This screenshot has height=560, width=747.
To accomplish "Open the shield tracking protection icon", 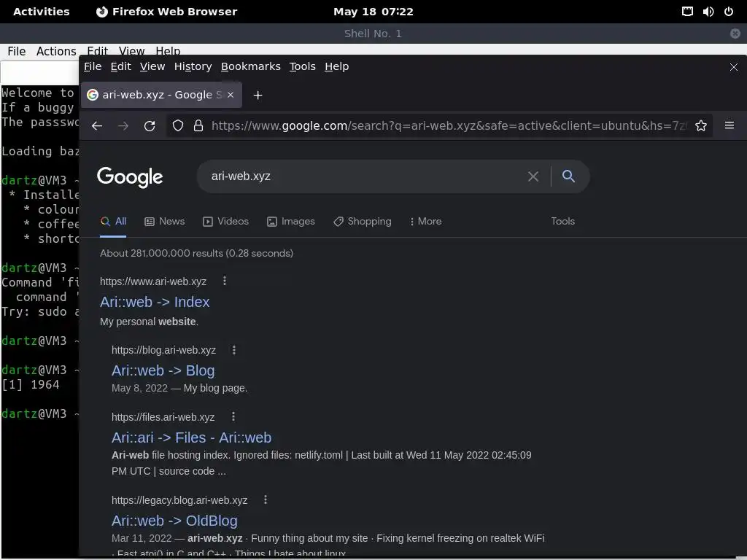I will point(178,125).
